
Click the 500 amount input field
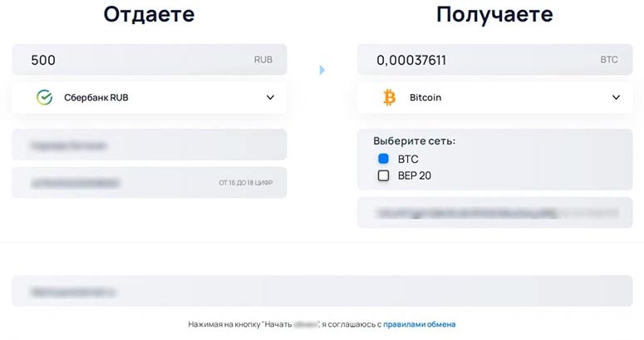[x=133, y=60]
